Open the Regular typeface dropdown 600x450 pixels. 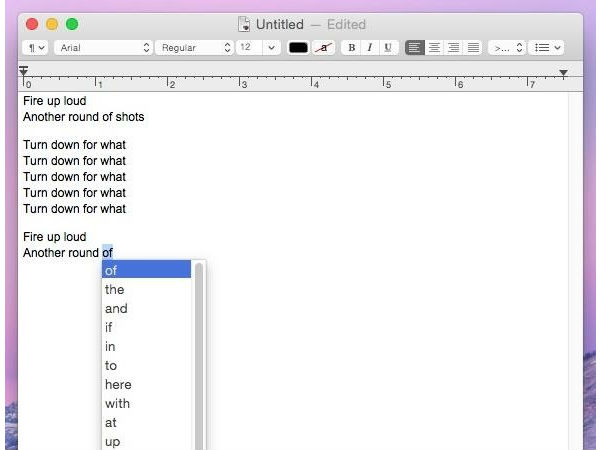pos(195,47)
